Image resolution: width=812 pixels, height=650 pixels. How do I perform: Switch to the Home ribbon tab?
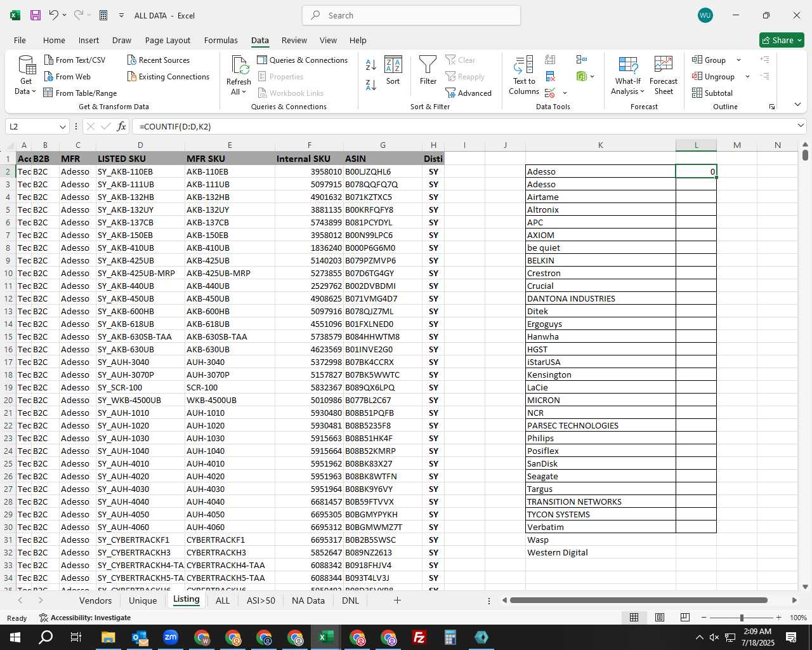click(54, 40)
